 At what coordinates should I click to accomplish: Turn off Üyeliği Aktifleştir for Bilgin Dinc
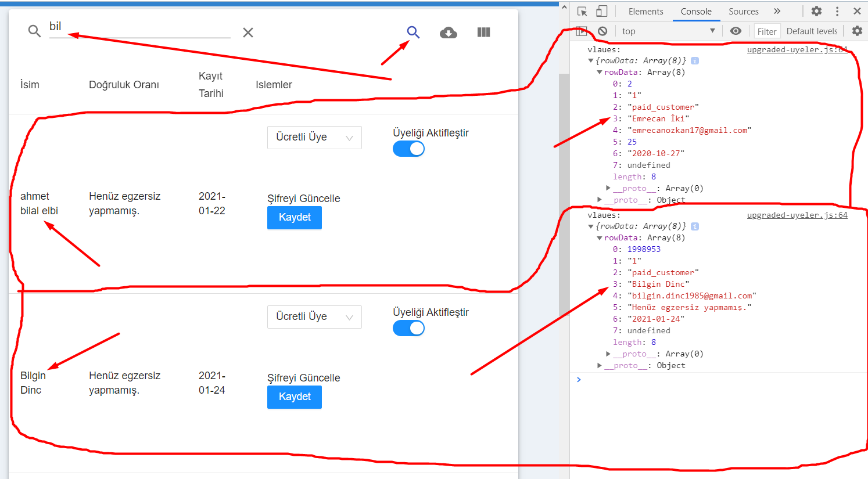[408, 328]
